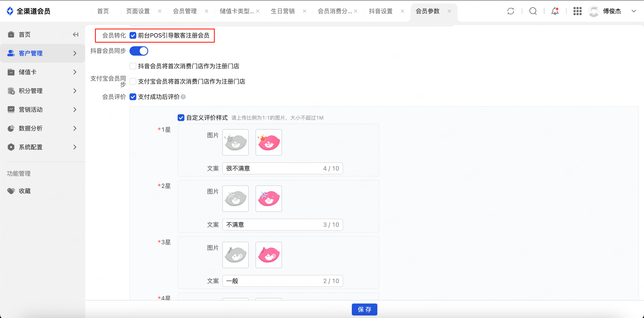
Task: Click help icon next to 支付成功后评价
Action: (183, 97)
